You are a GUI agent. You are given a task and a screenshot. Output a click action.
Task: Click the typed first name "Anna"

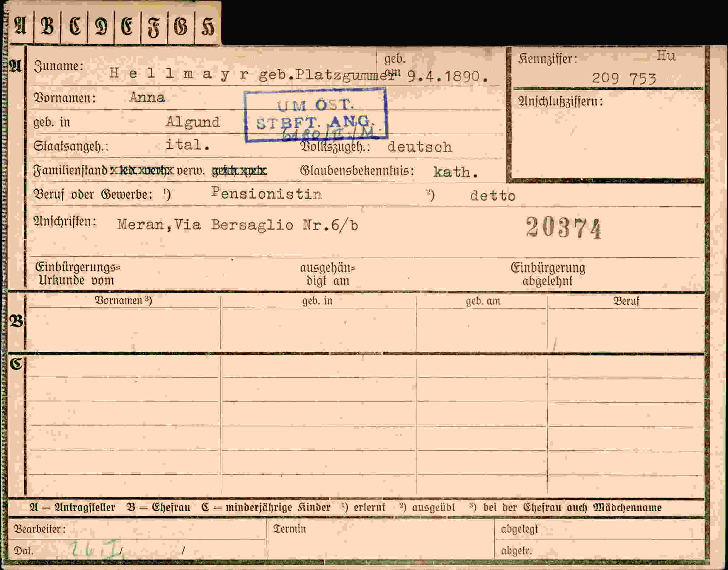(x=147, y=98)
